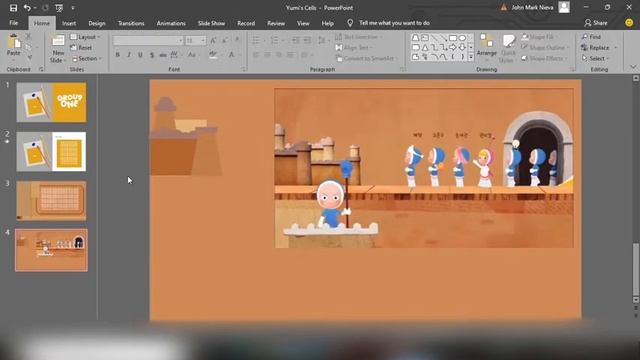640x360 pixels.
Task: Click Center alignment icon
Action: point(267,55)
